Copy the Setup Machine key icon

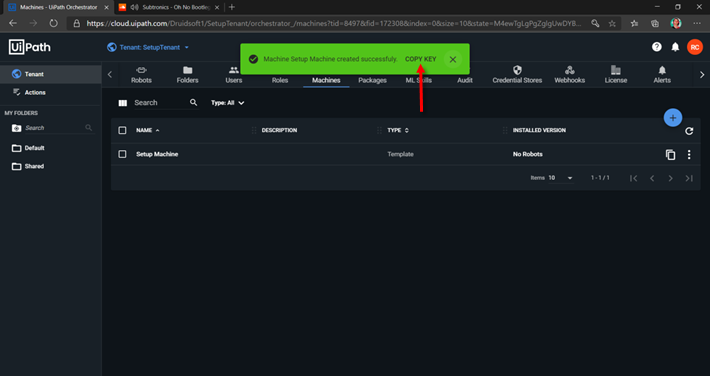coord(671,154)
